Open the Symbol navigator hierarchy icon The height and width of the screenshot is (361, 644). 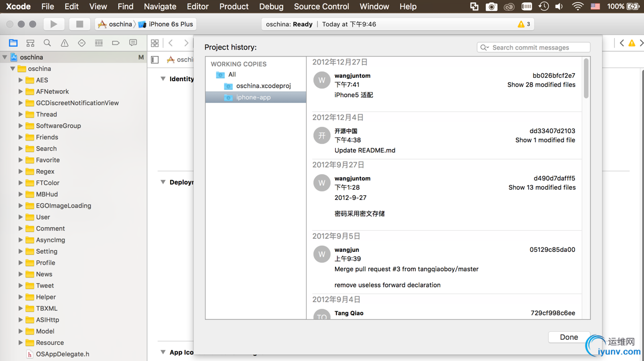30,43
